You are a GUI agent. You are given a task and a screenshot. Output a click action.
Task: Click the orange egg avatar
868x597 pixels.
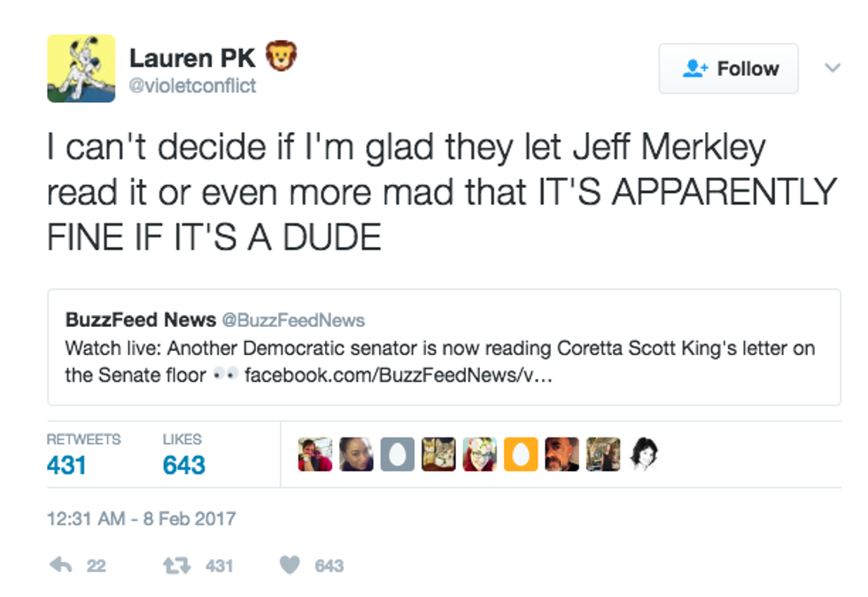(x=521, y=454)
